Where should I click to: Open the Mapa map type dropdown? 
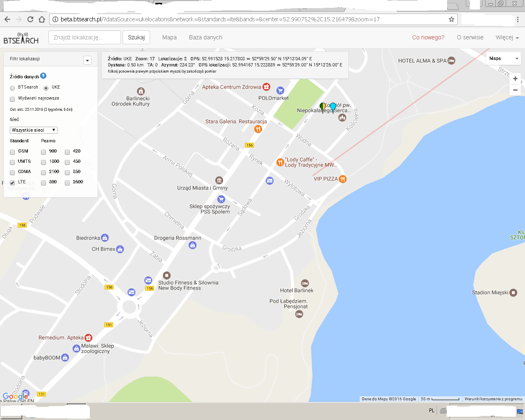click(504, 58)
